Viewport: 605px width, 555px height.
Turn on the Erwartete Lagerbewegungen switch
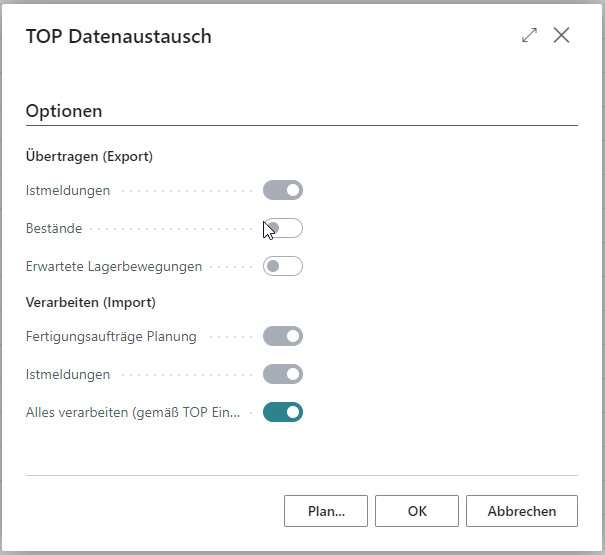(282, 267)
